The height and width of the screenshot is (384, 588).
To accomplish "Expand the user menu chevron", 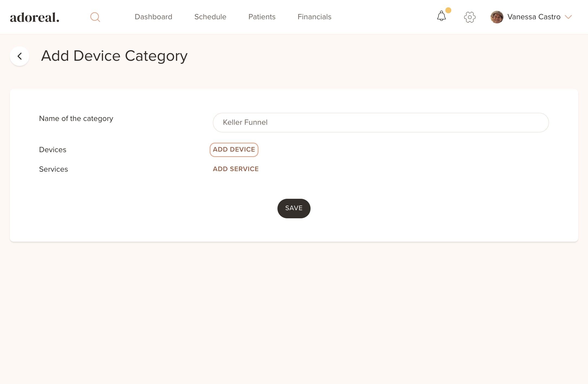I will 568,17.
